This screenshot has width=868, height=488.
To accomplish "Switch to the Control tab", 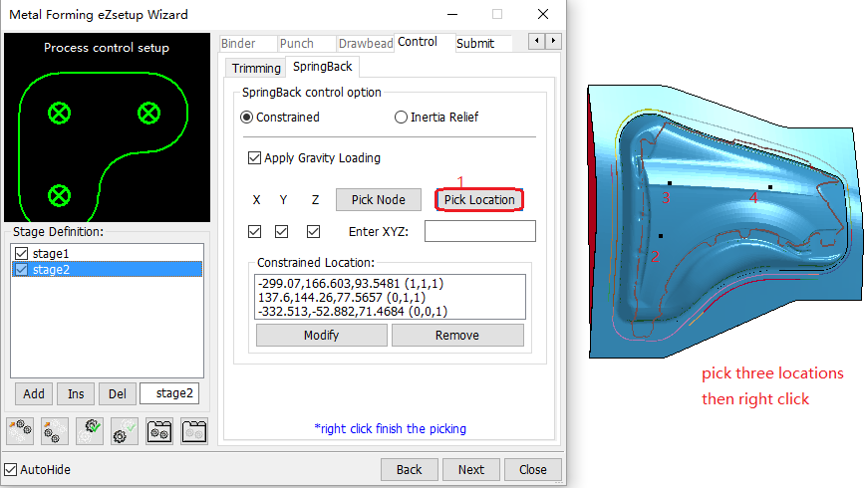I will (x=425, y=42).
